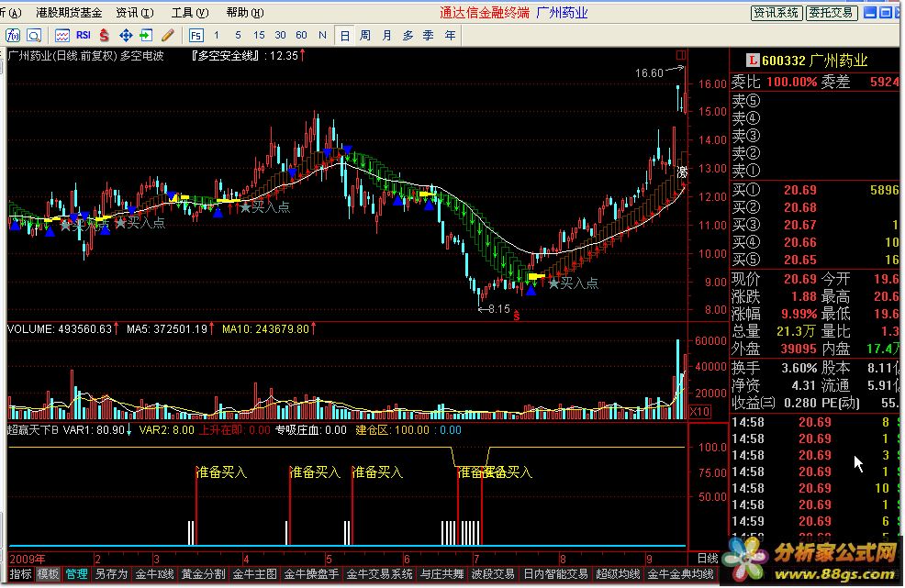Switch to 5-minute period
905x588 pixels.
(238, 36)
